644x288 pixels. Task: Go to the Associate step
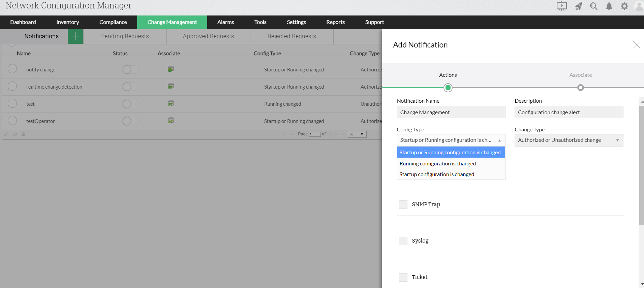pyautogui.click(x=580, y=88)
